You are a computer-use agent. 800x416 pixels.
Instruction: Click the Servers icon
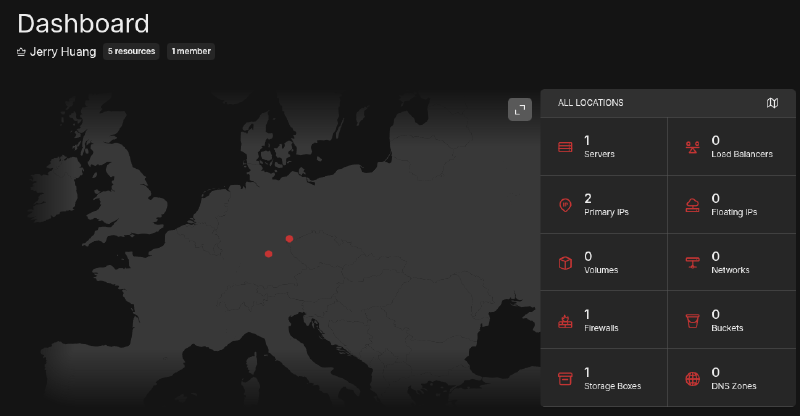tap(565, 147)
